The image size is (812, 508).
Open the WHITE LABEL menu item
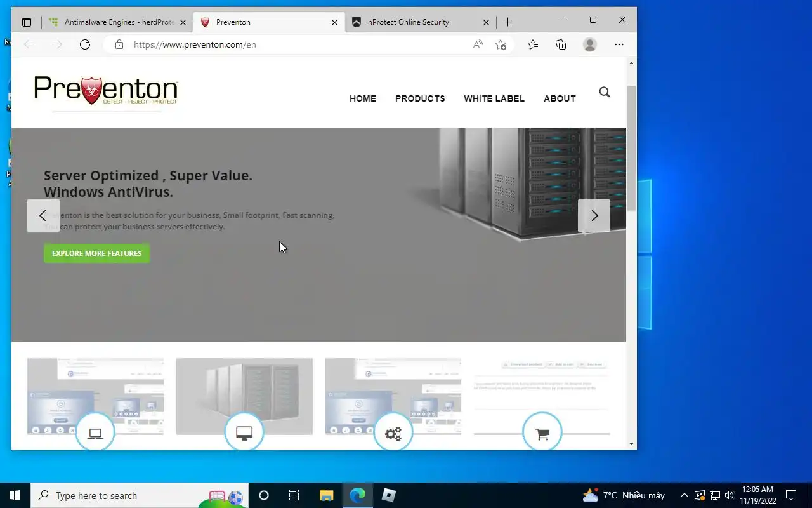(x=494, y=98)
